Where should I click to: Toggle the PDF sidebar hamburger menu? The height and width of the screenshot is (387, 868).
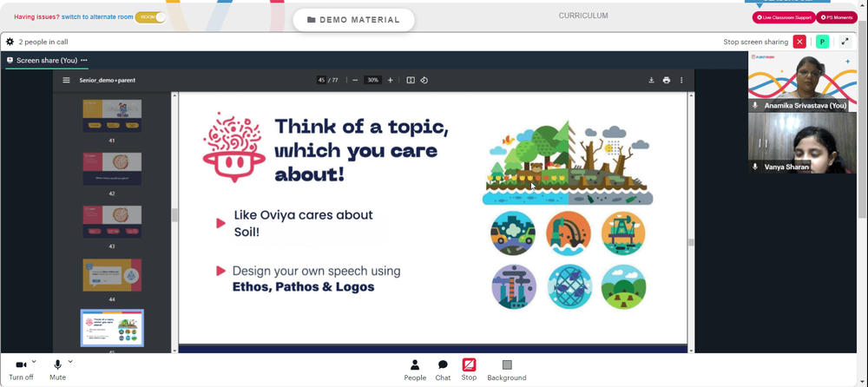[67, 81]
